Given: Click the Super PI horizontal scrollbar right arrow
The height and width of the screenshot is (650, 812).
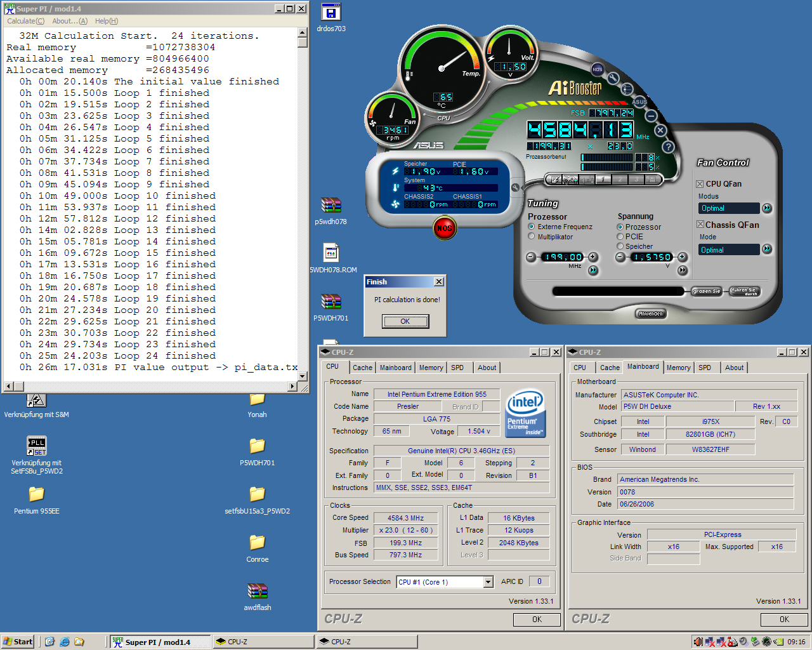Looking at the screenshot, I should [x=292, y=386].
